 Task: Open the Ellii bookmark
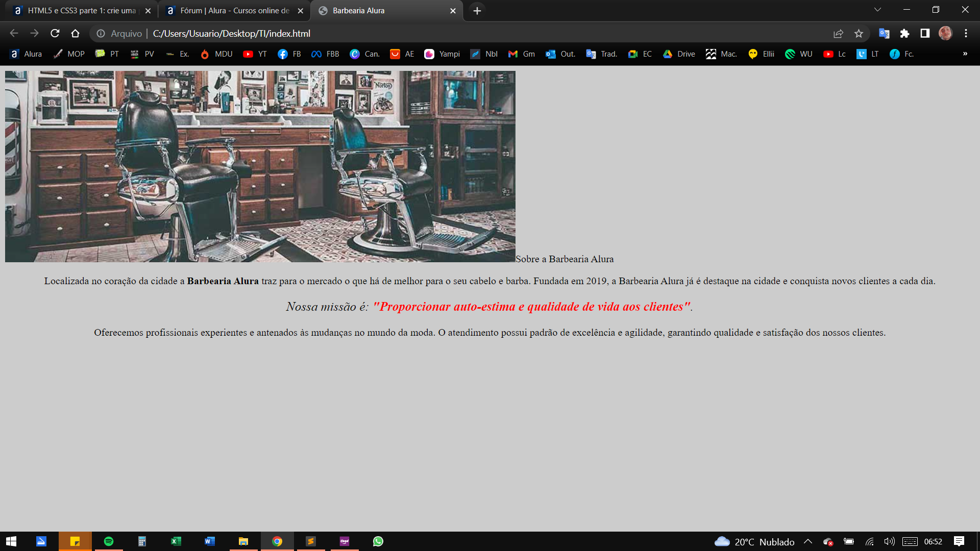tap(761, 54)
